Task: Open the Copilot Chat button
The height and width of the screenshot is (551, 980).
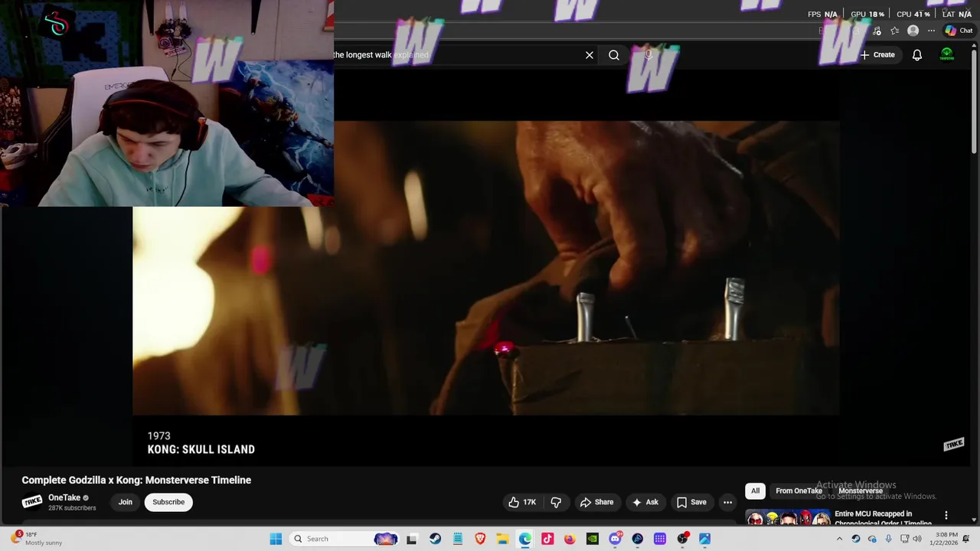Action: [x=959, y=31]
